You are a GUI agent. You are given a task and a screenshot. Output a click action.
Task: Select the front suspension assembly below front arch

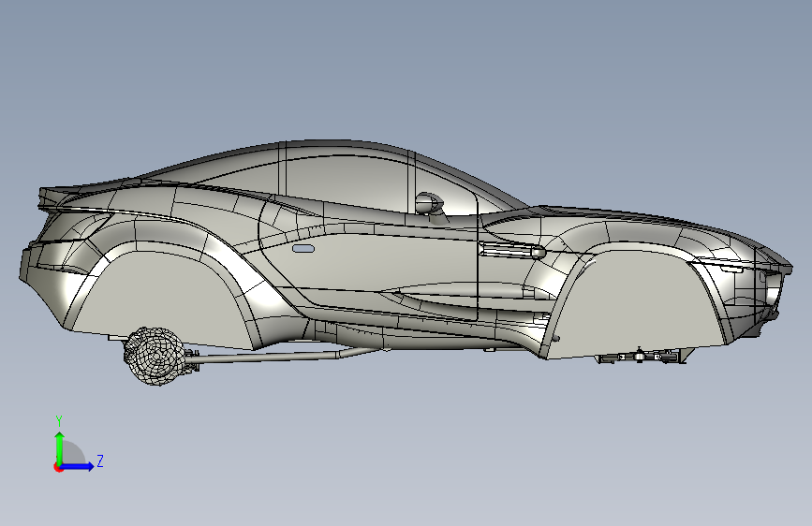[x=642, y=357]
